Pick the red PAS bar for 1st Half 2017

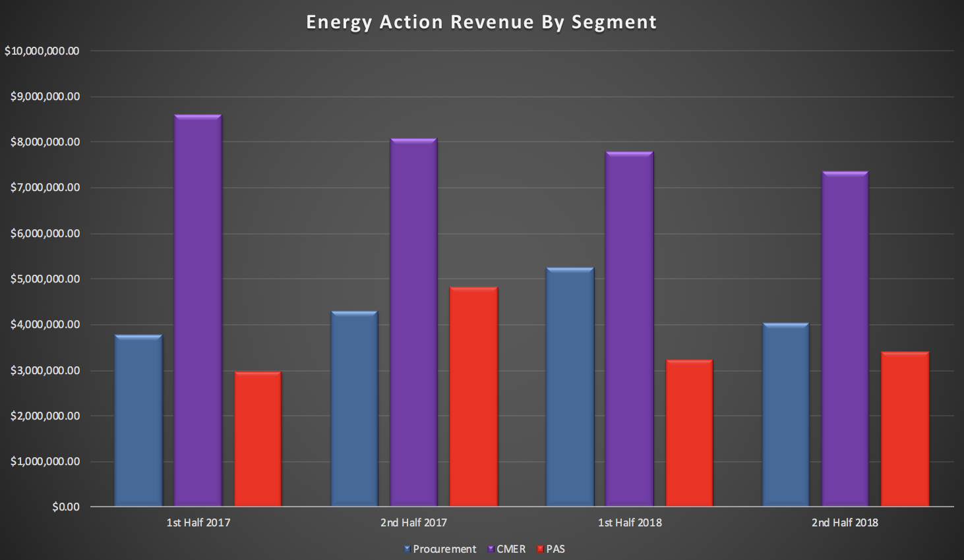pos(258,439)
